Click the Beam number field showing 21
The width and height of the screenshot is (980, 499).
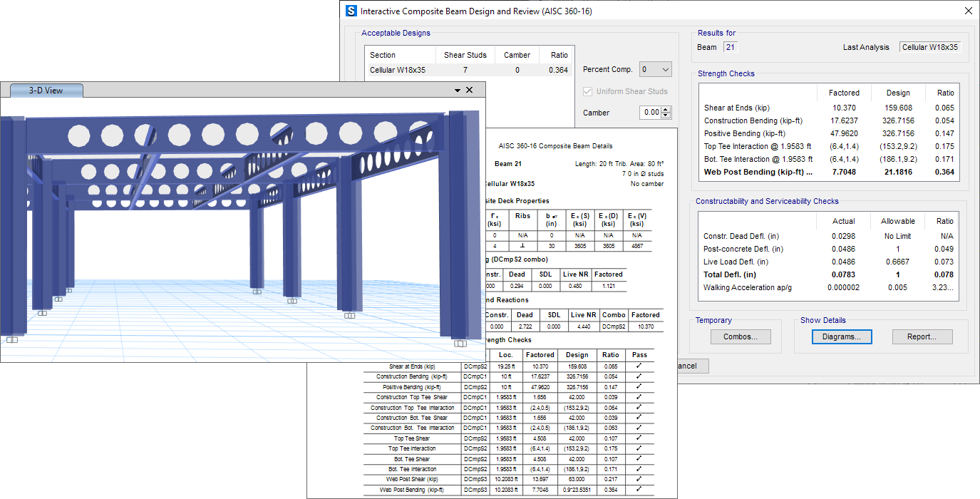(730, 47)
